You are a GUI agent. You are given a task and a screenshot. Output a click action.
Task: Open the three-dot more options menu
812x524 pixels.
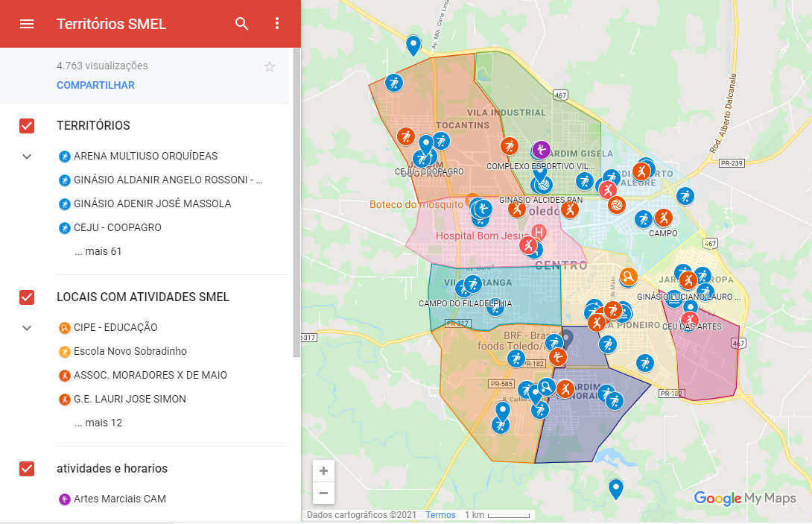[277, 23]
